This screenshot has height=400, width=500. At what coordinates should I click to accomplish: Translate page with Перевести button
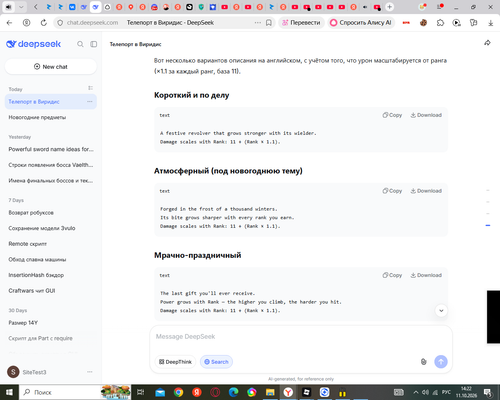coord(301,23)
